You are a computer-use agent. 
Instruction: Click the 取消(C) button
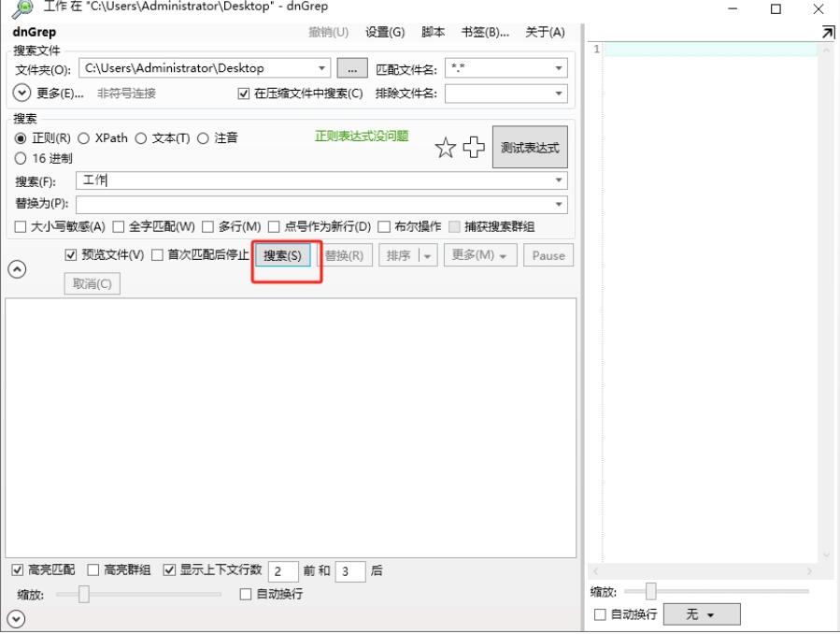pyautogui.click(x=93, y=283)
